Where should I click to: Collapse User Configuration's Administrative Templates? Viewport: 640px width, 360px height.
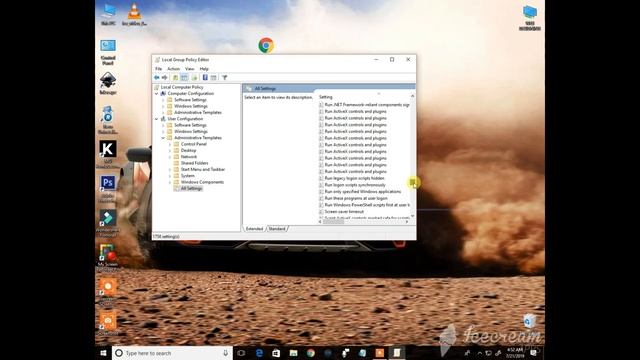point(163,138)
